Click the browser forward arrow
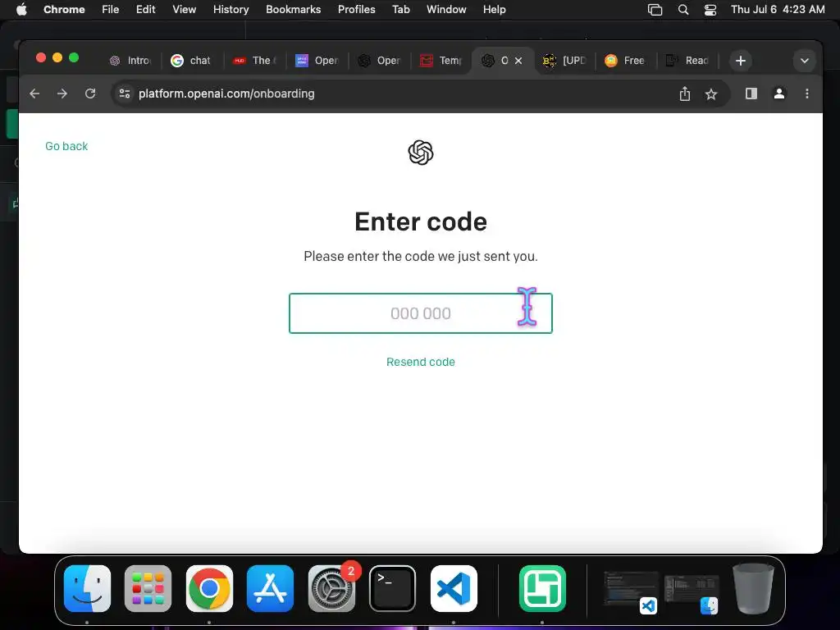Image resolution: width=840 pixels, height=630 pixels. click(62, 94)
